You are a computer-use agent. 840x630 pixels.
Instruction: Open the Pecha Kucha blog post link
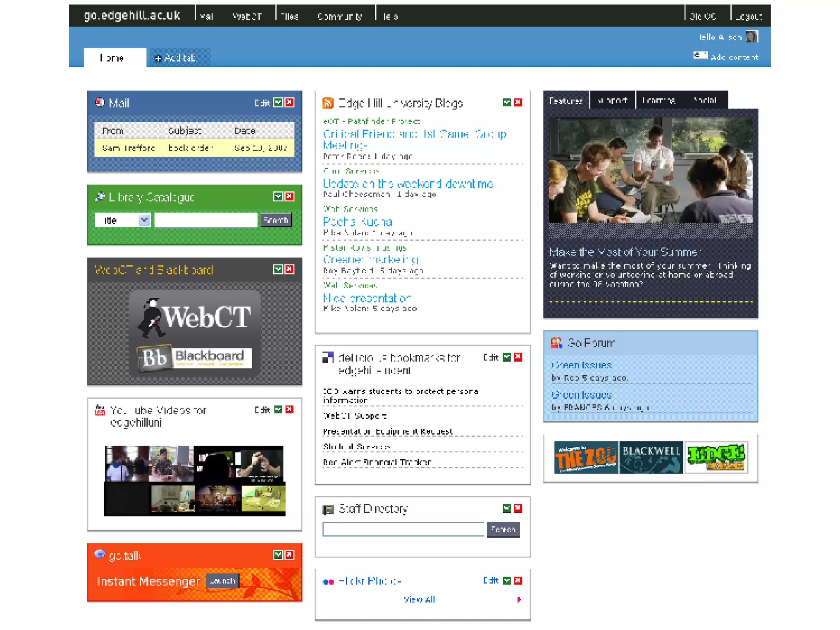coord(358,222)
